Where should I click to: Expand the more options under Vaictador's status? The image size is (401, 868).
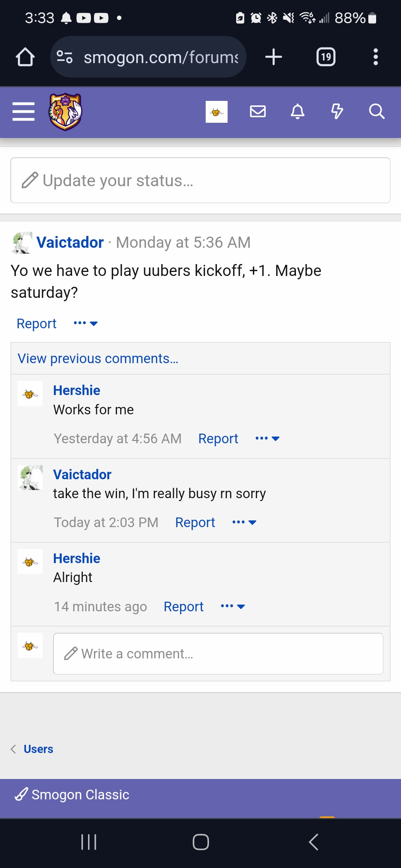point(85,323)
